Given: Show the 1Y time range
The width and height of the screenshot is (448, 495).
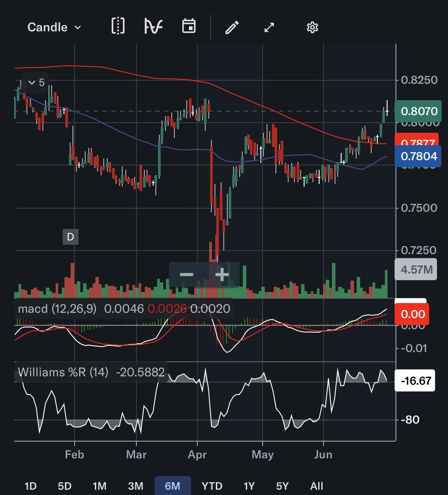Looking at the screenshot, I should [x=249, y=486].
